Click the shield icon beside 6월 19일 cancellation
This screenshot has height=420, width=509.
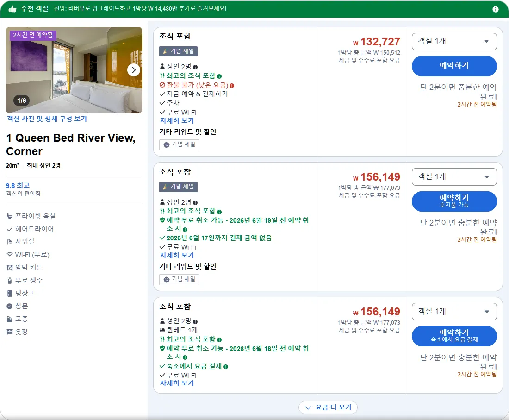[162, 220]
